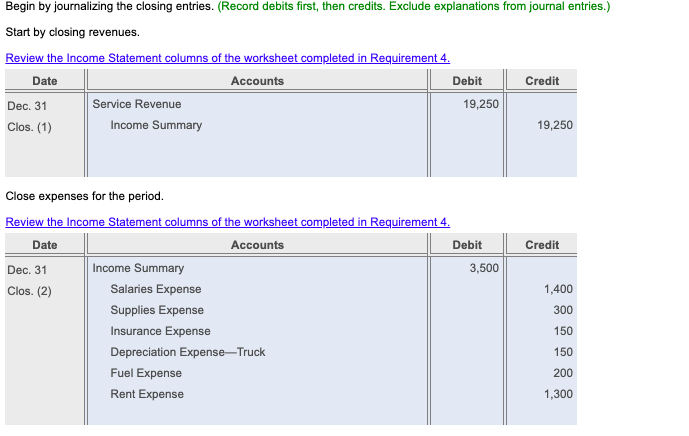Select the 150 credit for Depreciation Expense—Truck
Image resolution: width=689 pixels, height=436 pixels.
coord(563,352)
